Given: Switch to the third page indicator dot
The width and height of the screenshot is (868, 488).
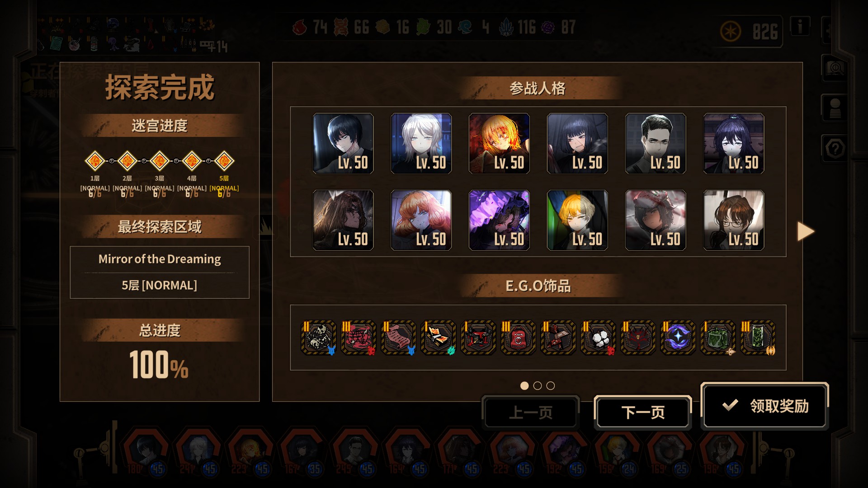Looking at the screenshot, I should point(551,385).
